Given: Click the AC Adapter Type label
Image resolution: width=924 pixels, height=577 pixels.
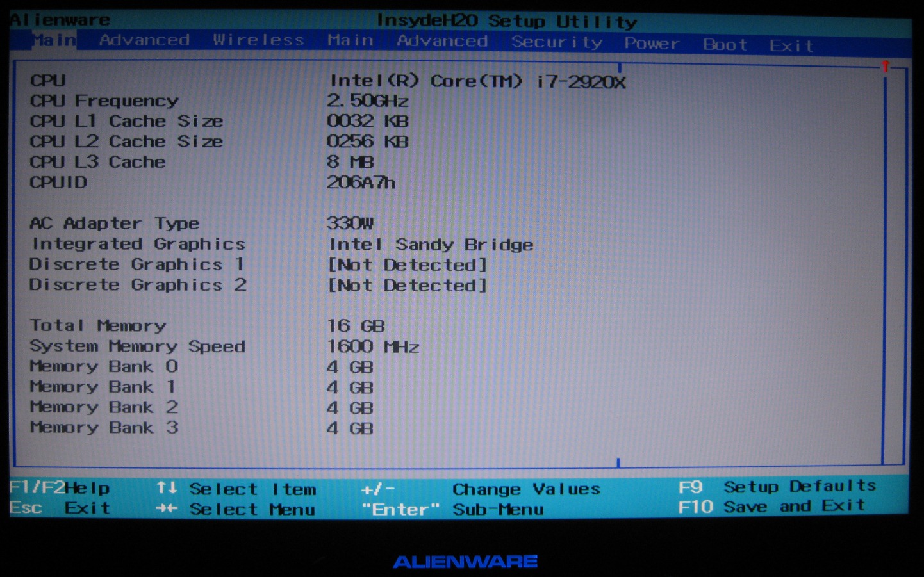Looking at the screenshot, I should click(114, 223).
